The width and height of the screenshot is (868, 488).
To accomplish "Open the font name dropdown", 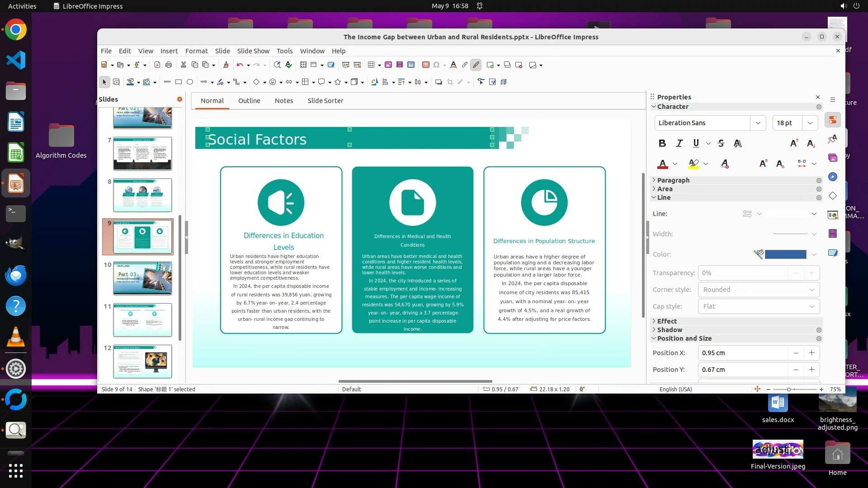I will click(x=758, y=123).
